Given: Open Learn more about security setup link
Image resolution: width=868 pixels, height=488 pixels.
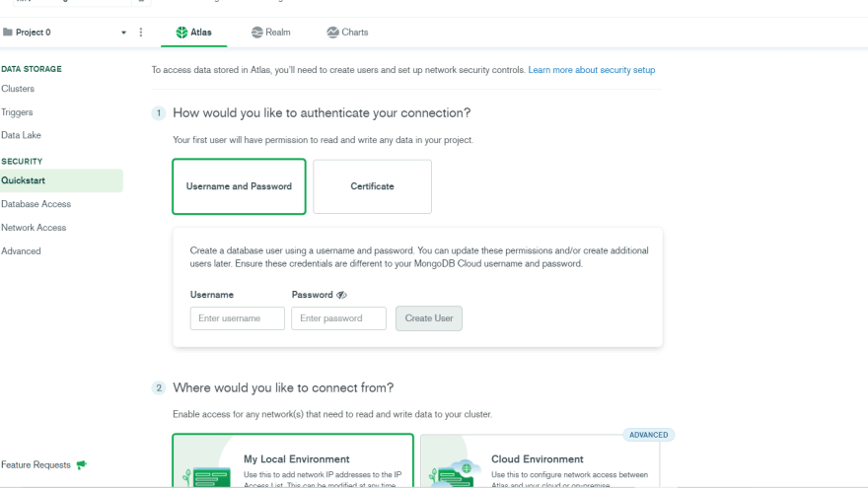Looking at the screenshot, I should (591, 70).
